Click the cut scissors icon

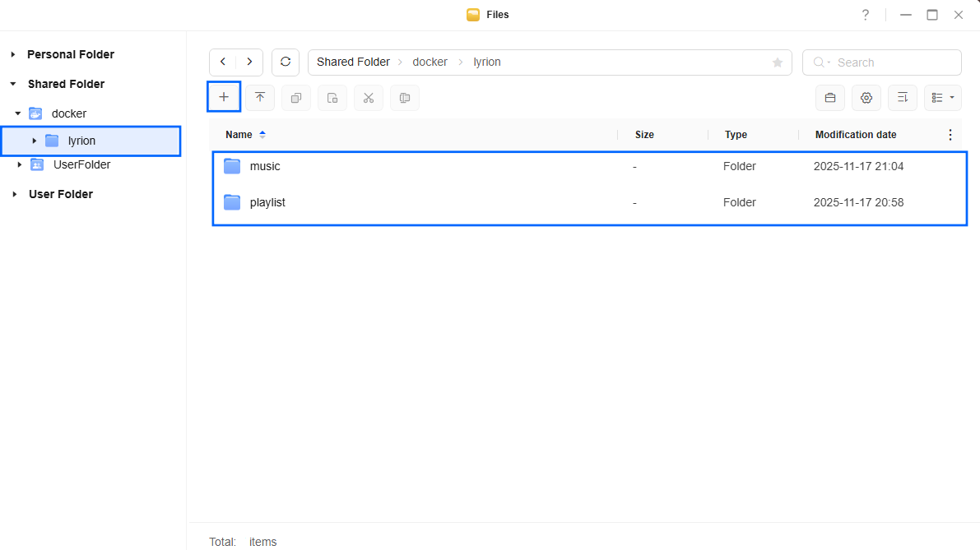coord(369,98)
